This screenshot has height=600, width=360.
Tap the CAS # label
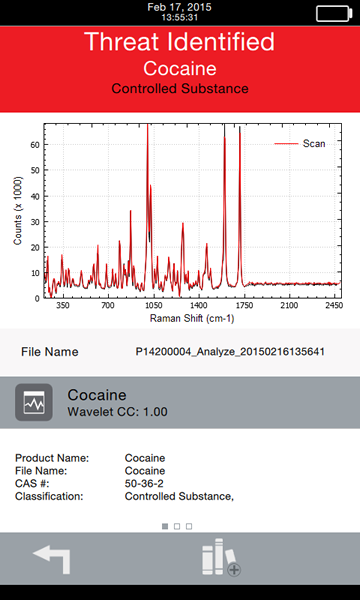coord(33,484)
